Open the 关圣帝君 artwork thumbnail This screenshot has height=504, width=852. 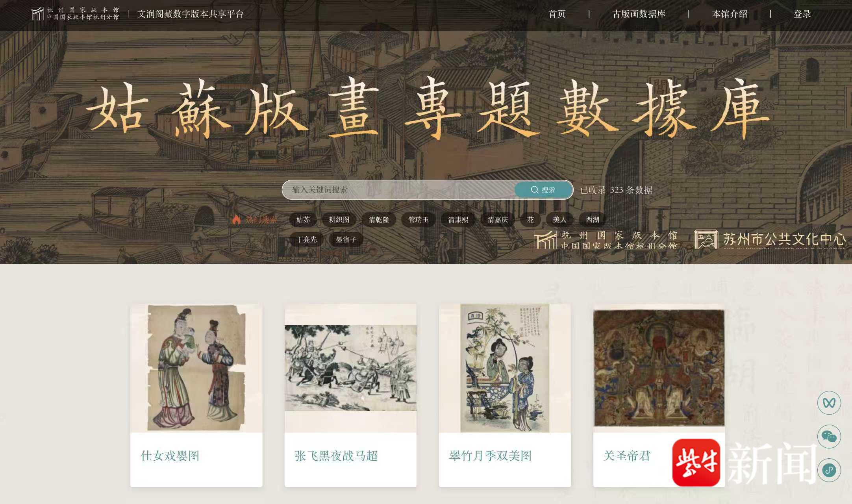(659, 368)
